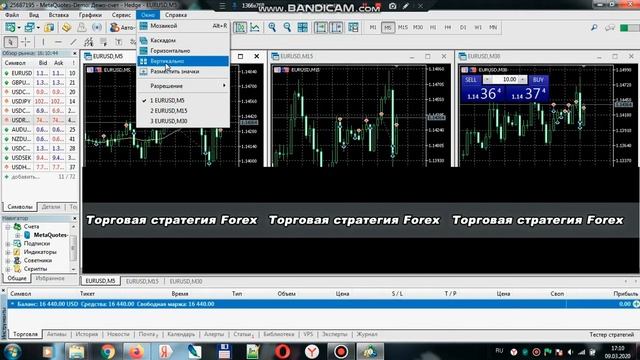Select M15 timeframe
The image size is (640, 360).
click(x=402, y=27)
